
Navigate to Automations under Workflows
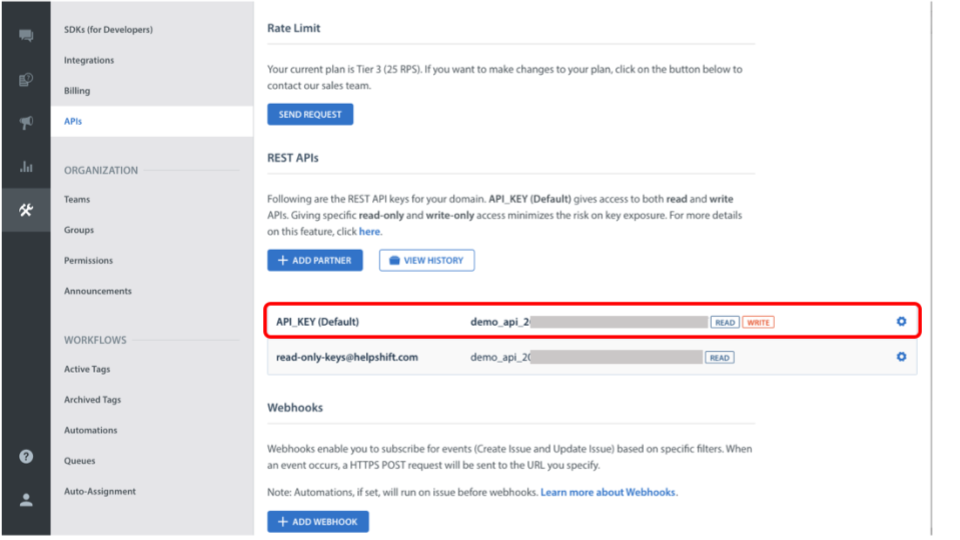point(90,430)
